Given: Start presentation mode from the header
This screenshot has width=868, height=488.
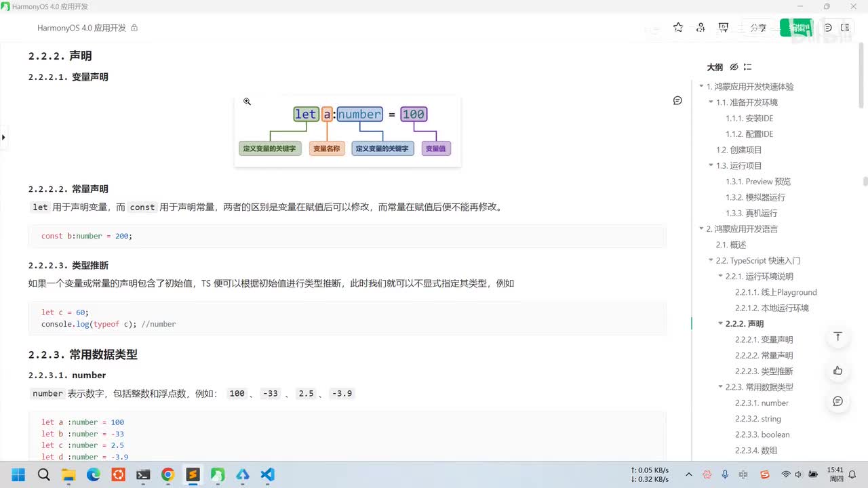Looking at the screenshot, I should [x=724, y=28].
